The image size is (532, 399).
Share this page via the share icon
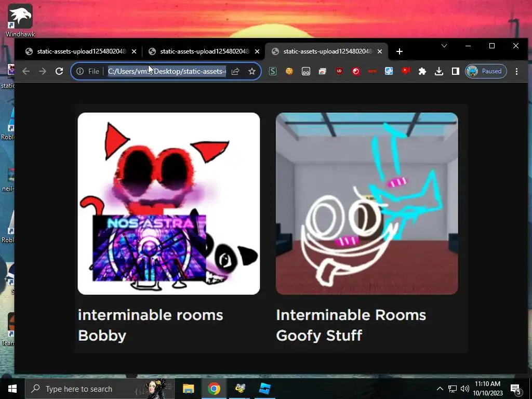coord(235,71)
